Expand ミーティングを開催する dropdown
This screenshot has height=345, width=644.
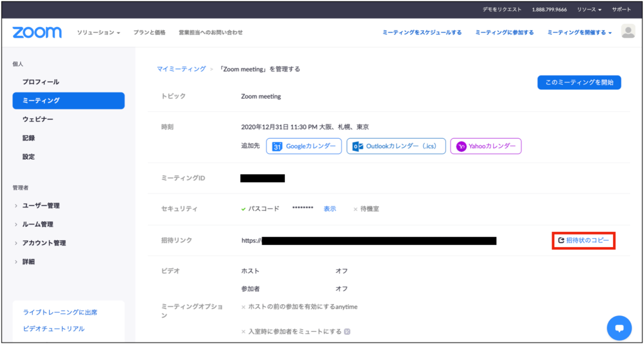click(579, 33)
